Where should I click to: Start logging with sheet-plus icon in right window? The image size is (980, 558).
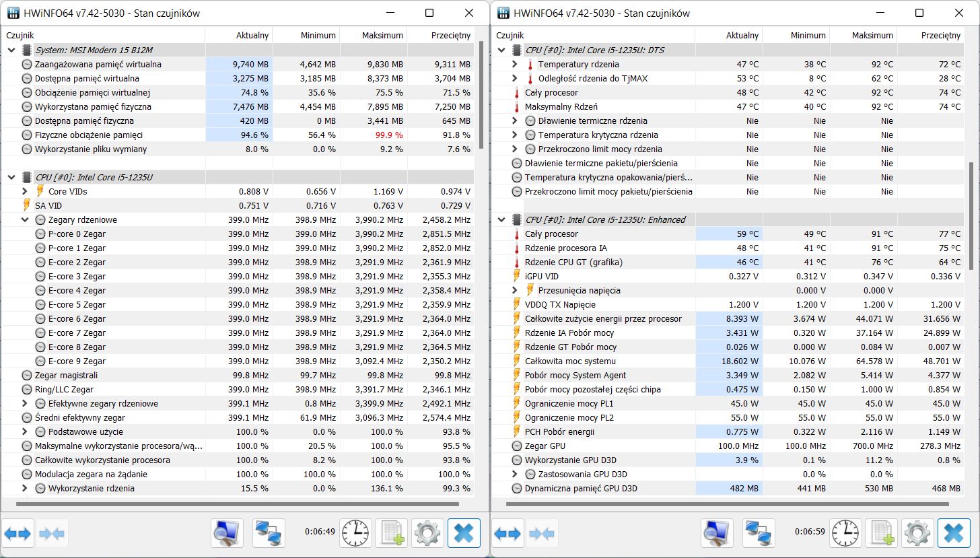coord(881,534)
